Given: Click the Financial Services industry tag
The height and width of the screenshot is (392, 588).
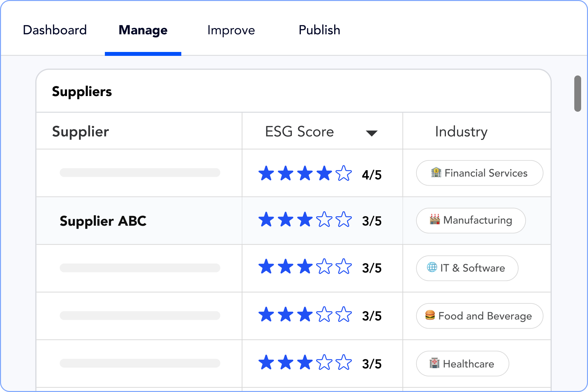Looking at the screenshot, I should click(x=479, y=173).
